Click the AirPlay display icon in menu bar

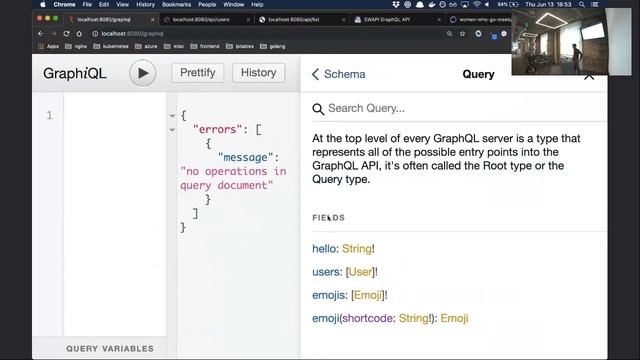click(x=465, y=4)
